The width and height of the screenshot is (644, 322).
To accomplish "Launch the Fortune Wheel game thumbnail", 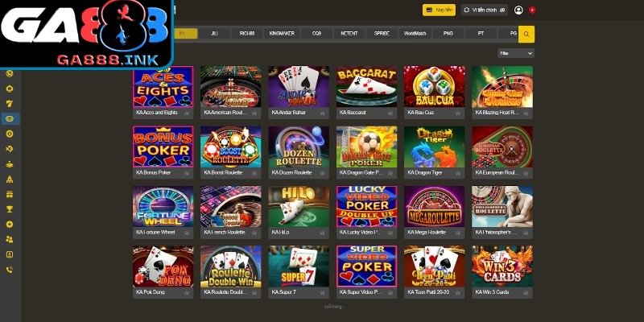I will [x=163, y=207].
